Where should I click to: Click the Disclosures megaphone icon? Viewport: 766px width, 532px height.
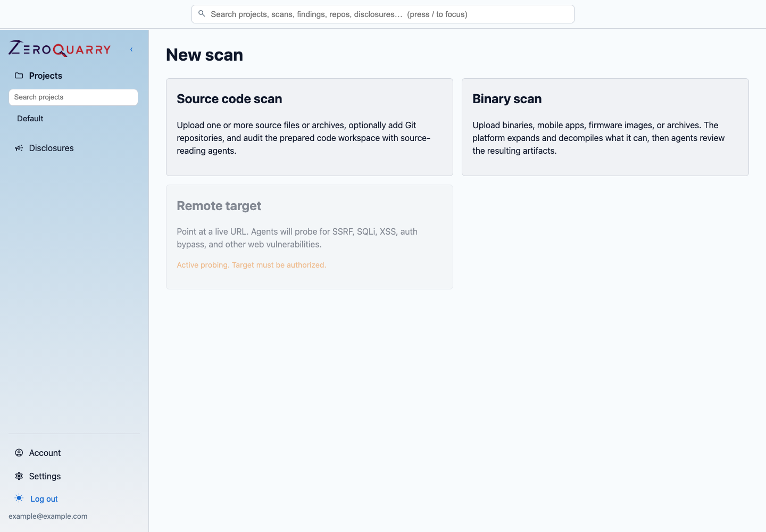point(19,148)
